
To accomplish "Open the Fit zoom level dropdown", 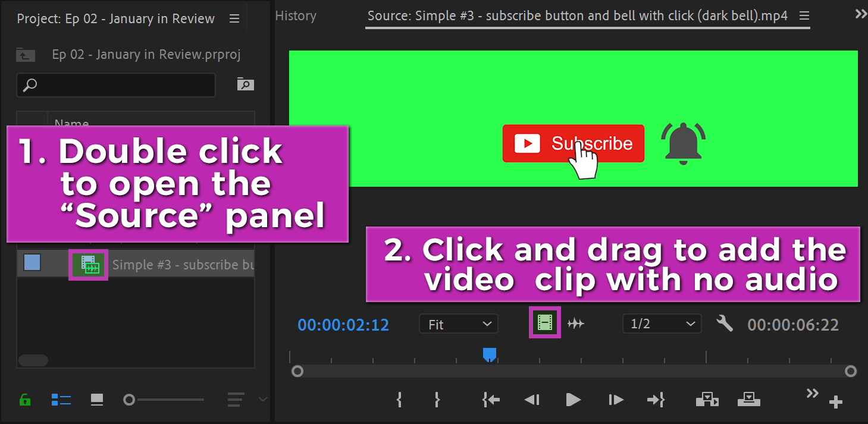I will (x=458, y=324).
